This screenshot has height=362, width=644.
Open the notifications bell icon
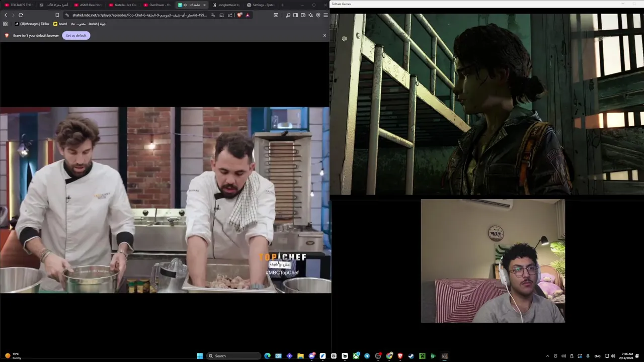pyautogui.click(x=637, y=356)
